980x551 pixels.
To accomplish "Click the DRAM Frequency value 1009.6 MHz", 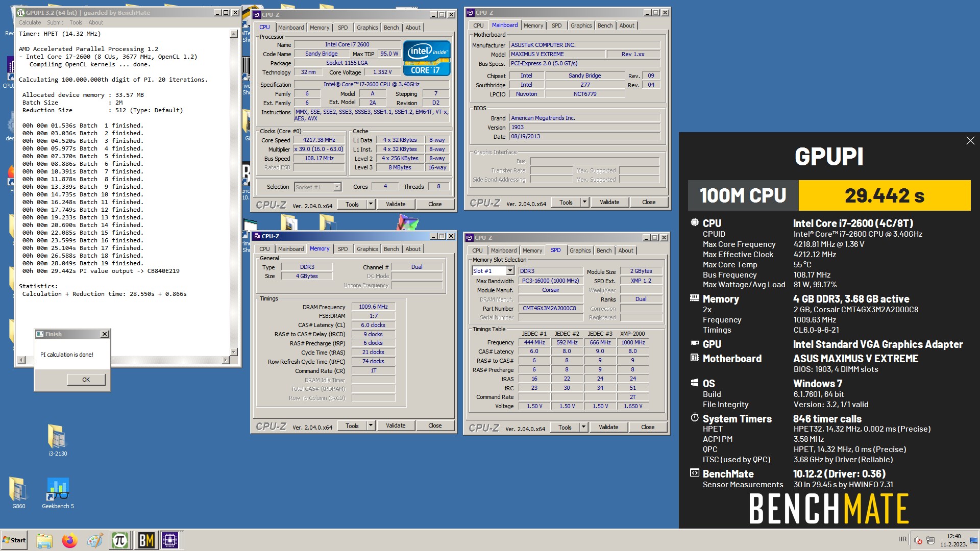I will click(373, 307).
